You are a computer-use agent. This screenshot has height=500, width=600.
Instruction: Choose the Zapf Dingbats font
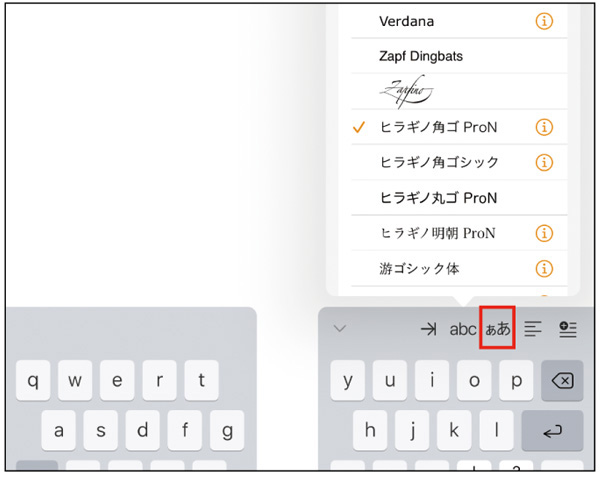[421, 57]
